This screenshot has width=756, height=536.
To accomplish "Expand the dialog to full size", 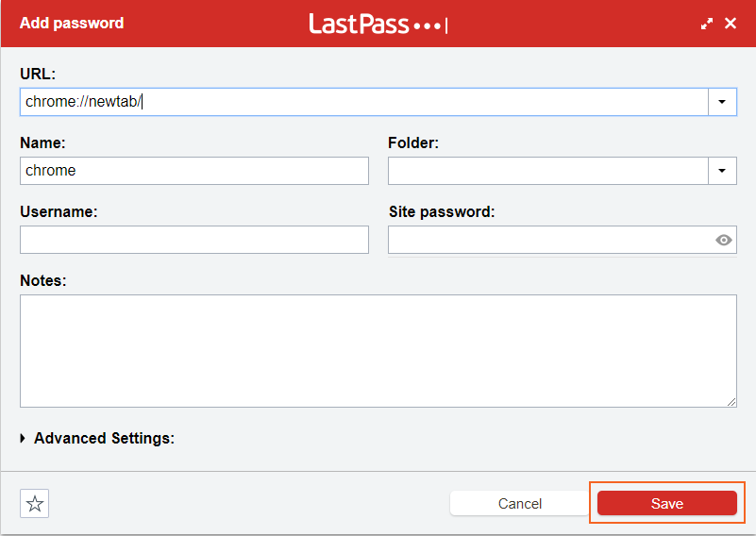I will [707, 24].
